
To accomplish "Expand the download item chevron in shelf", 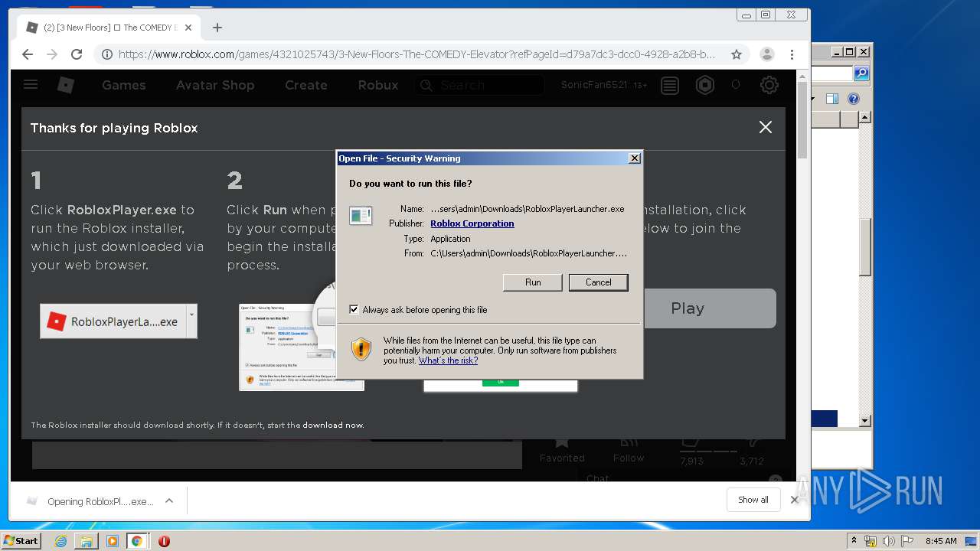I will pyautogui.click(x=169, y=500).
